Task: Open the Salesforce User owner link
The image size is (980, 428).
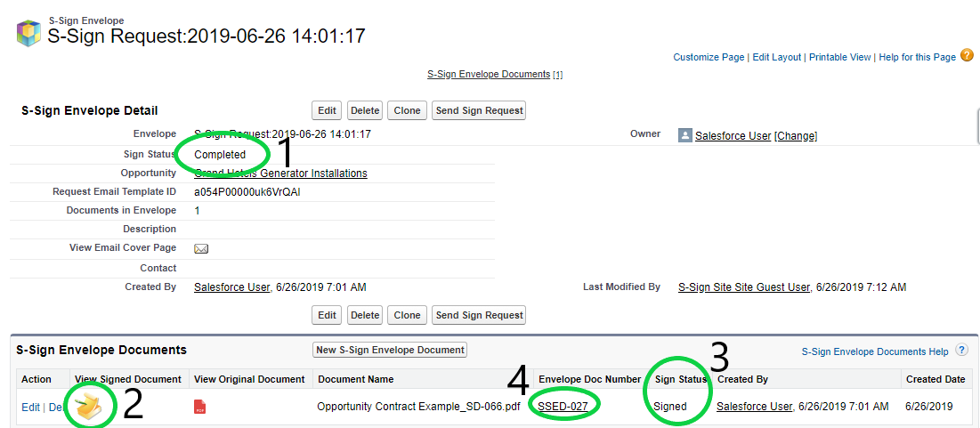Action: tap(733, 135)
